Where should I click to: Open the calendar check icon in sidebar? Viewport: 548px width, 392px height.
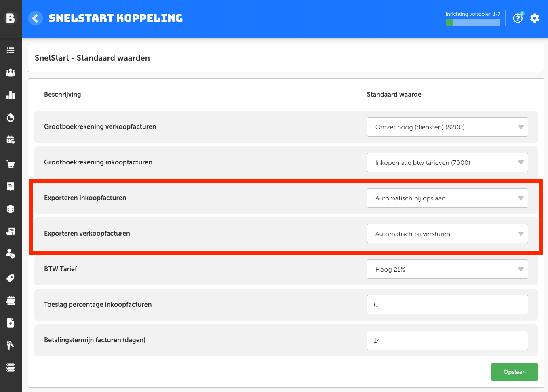(11, 140)
